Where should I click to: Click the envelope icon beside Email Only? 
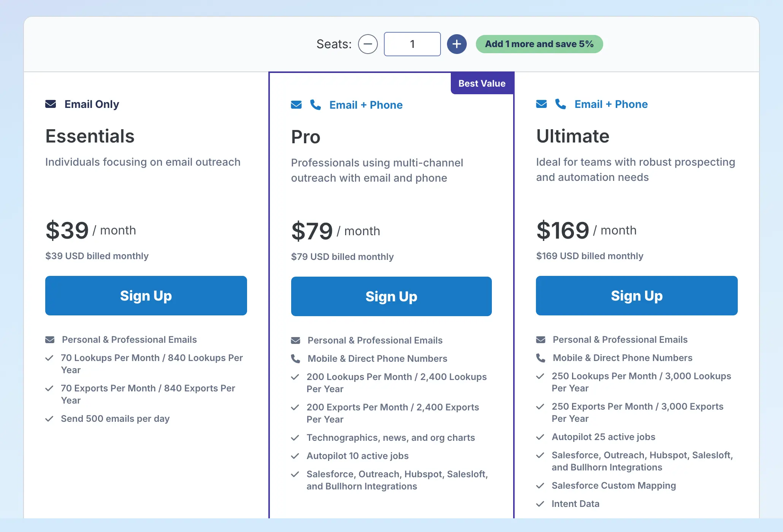pyautogui.click(x=51, y=104)
